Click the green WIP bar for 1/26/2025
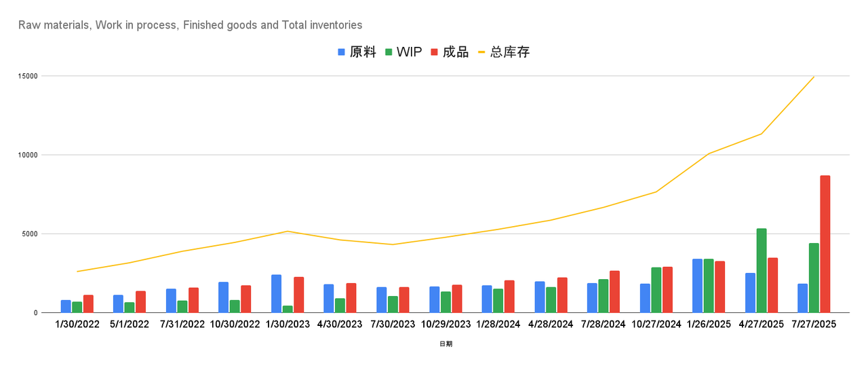868x366 pixels. click(x=709, y=286)
